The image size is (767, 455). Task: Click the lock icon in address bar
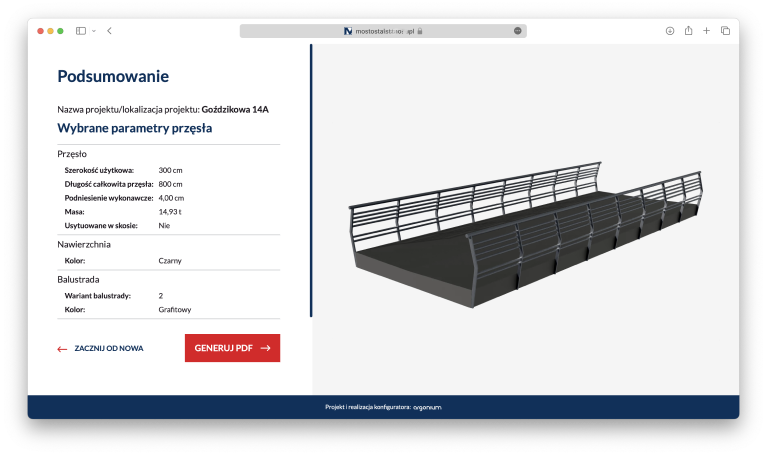pyautogui.click(x=420, y=31)
